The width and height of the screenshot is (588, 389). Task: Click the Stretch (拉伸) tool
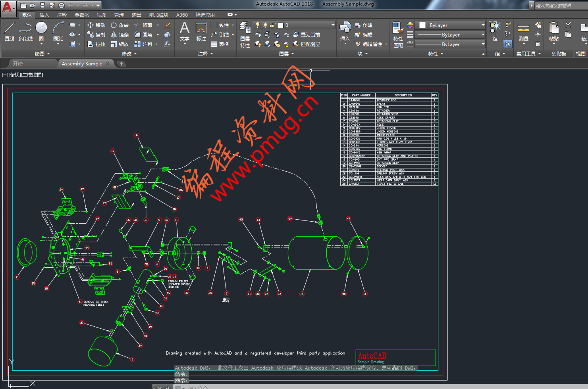(x=96, y=44)
